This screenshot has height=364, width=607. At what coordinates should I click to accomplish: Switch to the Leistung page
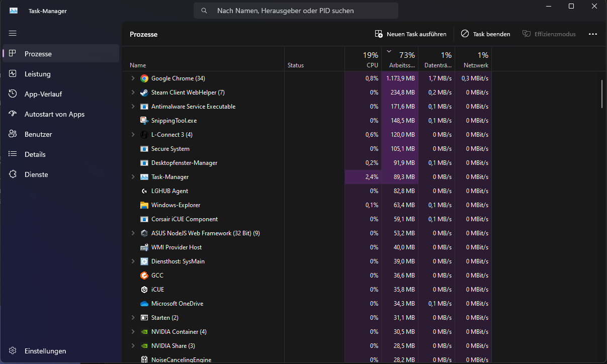(61, 74)
